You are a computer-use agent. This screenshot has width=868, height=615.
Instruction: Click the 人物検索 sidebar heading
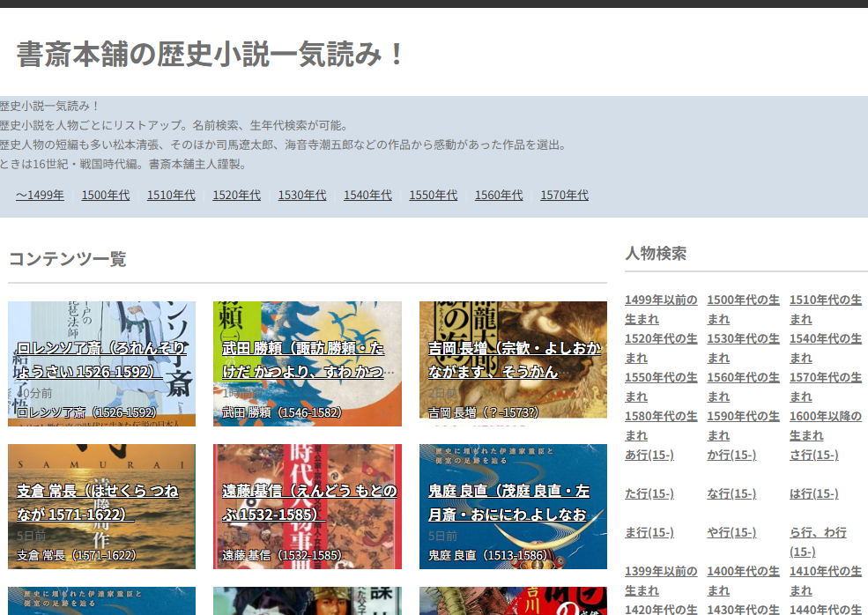click(656, 254)
